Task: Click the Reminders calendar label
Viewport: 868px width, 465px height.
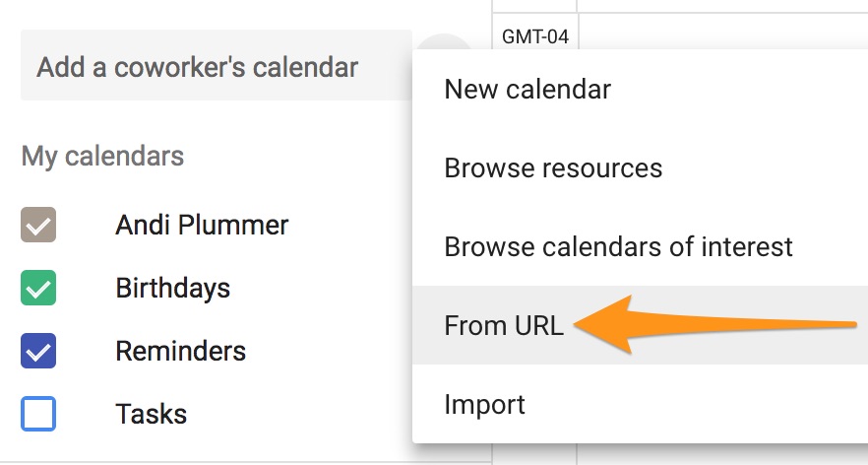Action: (x=180, y=352)
